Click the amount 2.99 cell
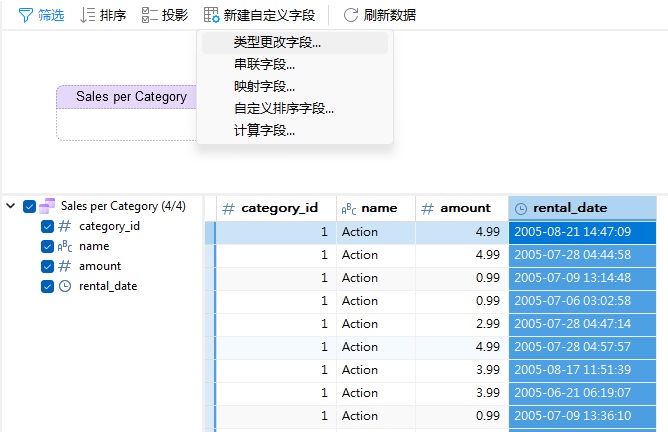Viewport: 668px width, 432px height. [x=462, y=324]
